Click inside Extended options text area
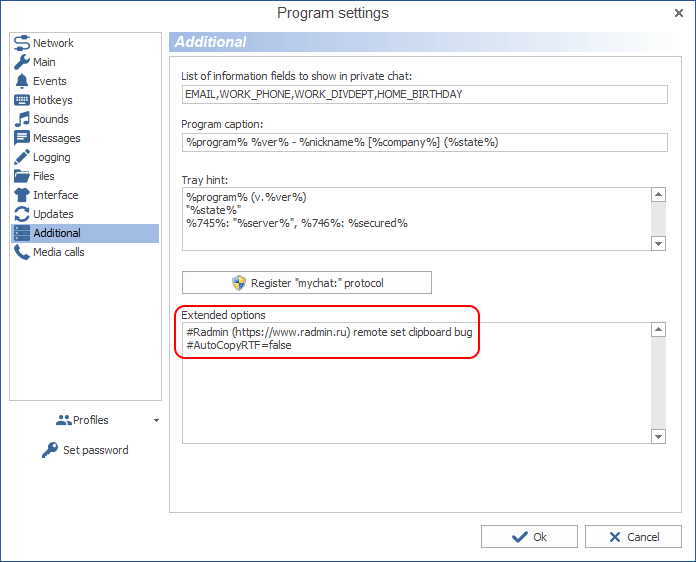Screen dimensions: 696x562 416,383
